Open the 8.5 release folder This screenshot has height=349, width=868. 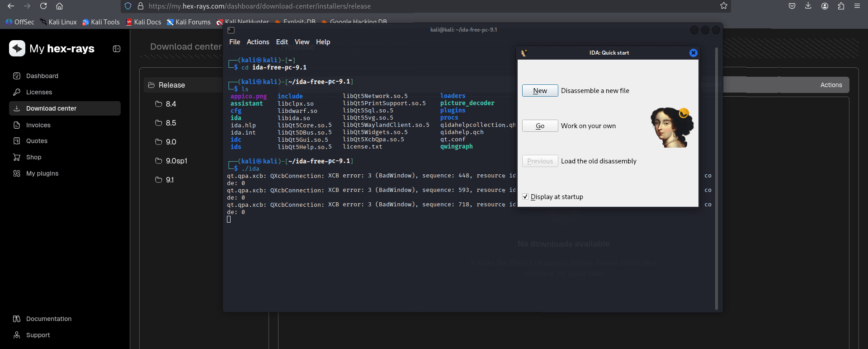(165, 123)
